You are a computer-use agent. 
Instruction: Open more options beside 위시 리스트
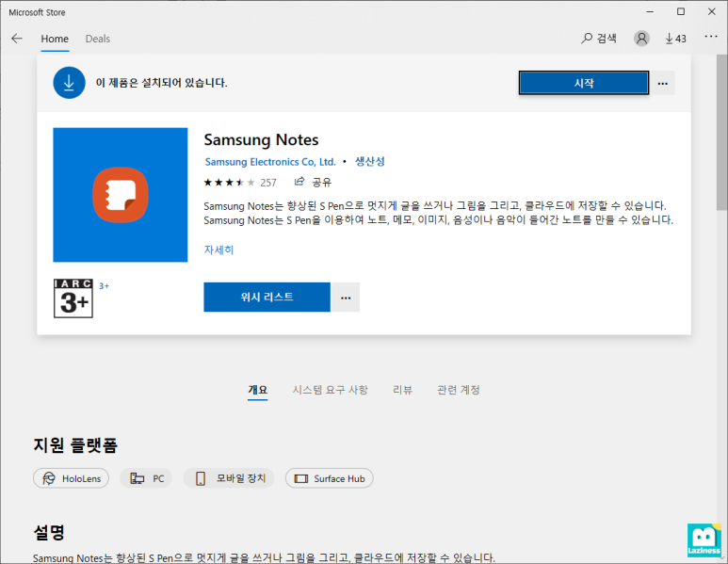[346, 298]
